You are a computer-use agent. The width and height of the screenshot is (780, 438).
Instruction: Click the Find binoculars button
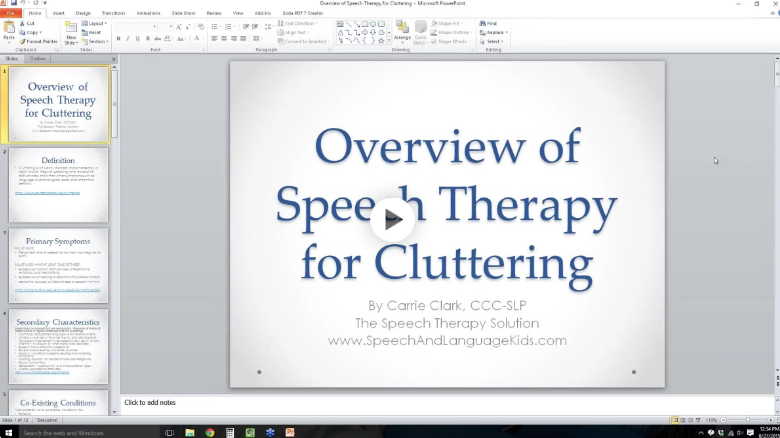tap(488, 23)
